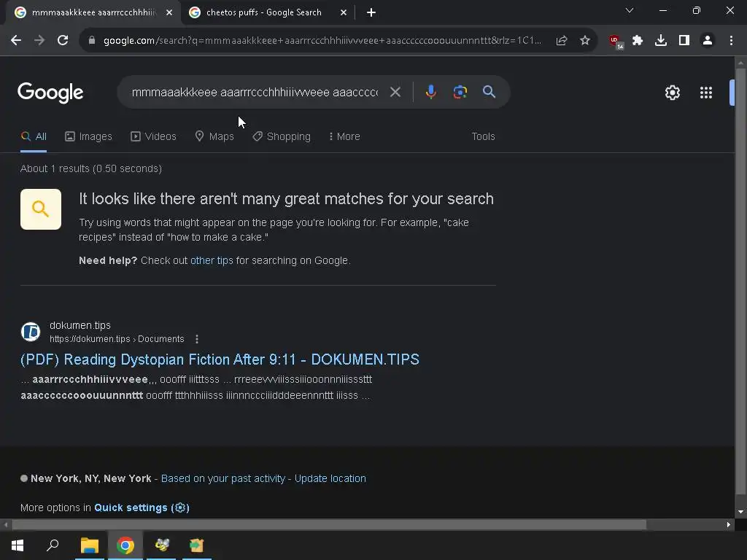Click the vertical scrollbar thumb
Viewport: 747px width, 560px height.
tap(740, 281)
